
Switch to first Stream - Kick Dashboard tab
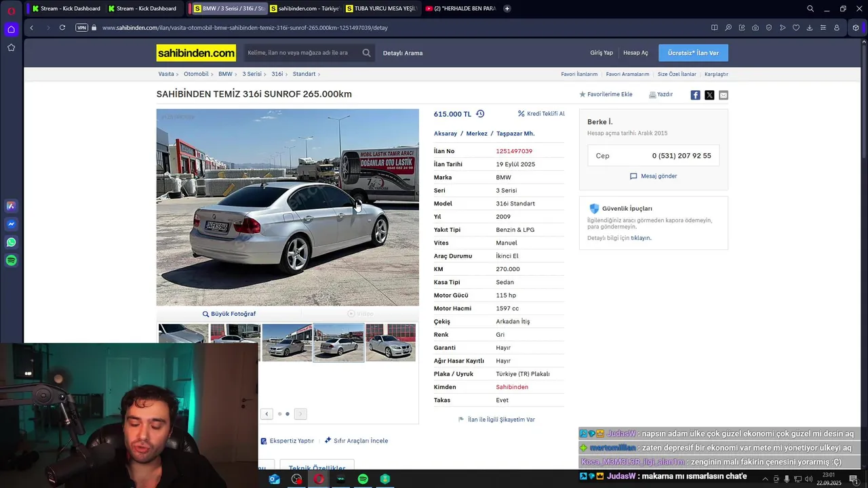point(65,9)
